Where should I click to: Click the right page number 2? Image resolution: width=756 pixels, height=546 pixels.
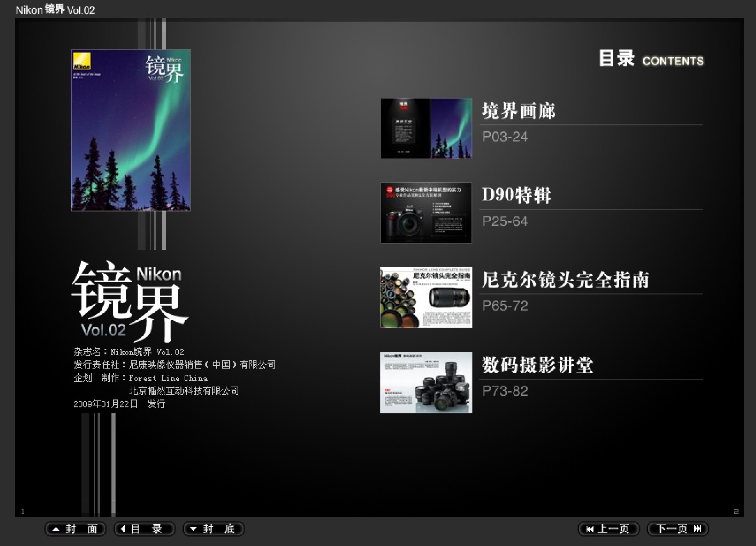coord(736,511)
